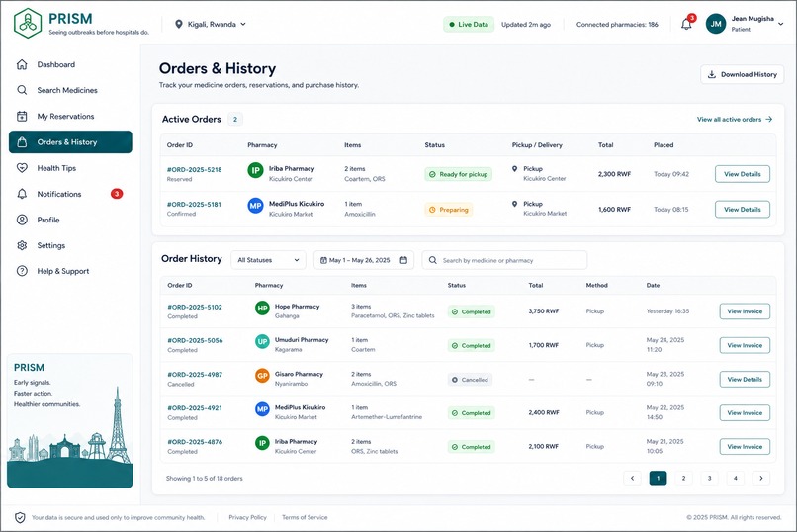Open the All Statuses filter dropdown
The image size is (797, 532).
point(268,260)
